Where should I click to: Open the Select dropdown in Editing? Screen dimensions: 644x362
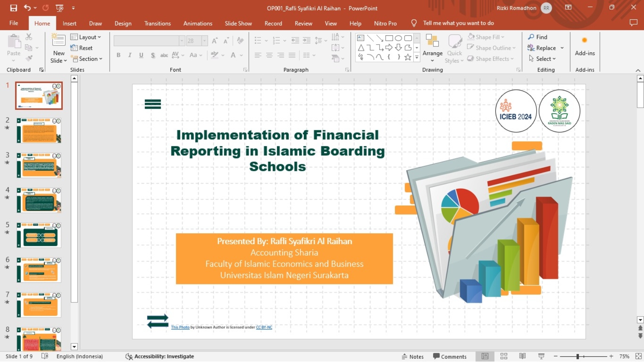(542, 59)
